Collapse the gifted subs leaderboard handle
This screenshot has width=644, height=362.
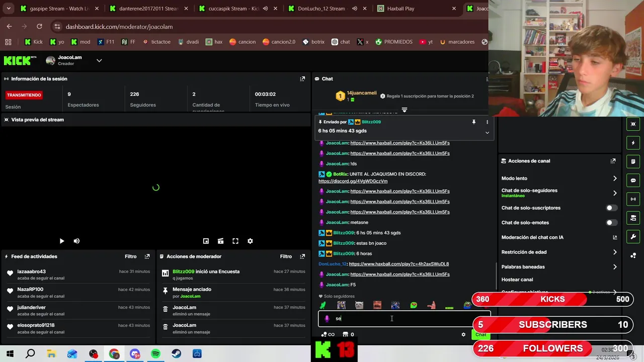[x=404, y=109]
